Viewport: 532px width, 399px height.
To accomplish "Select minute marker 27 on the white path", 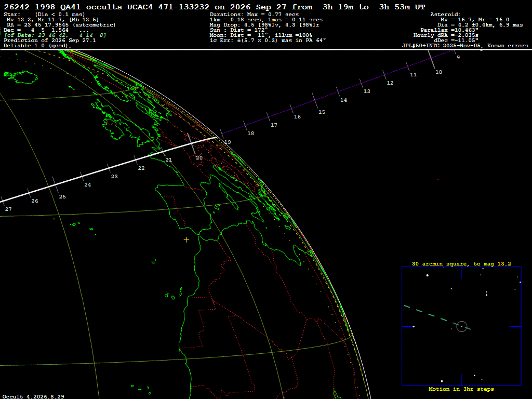I will click(8, 209).
